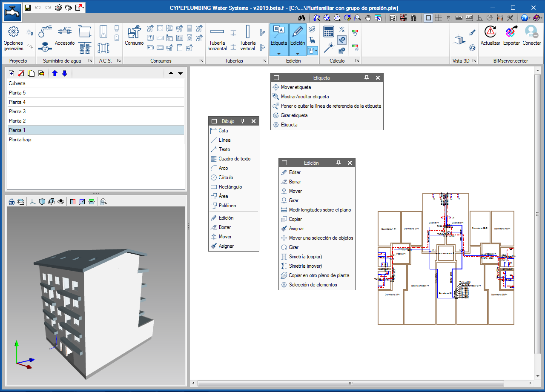The image size is (545, 392).
Task: Toggle the object snap magnet icon
Action: click(413, 18)
